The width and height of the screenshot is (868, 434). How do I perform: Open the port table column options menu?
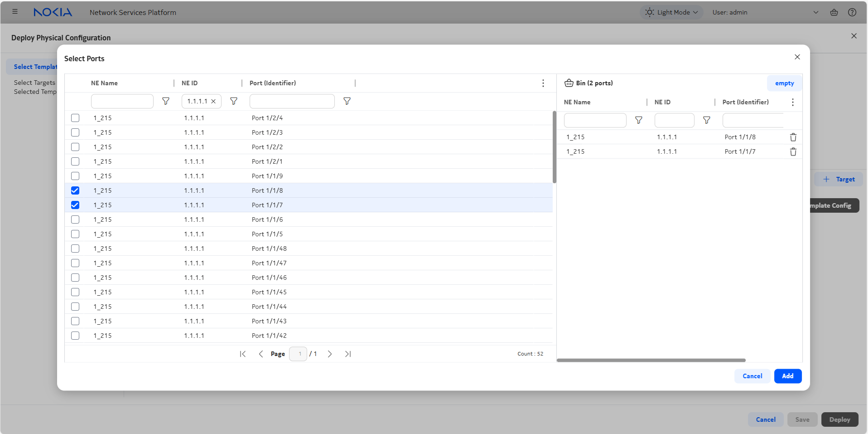[x=543, y=83]
